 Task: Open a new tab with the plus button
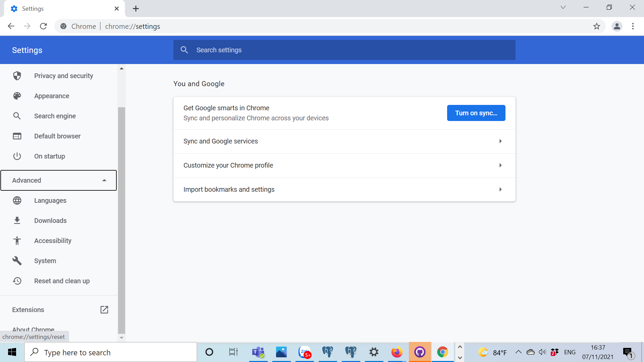click(136, 9)
